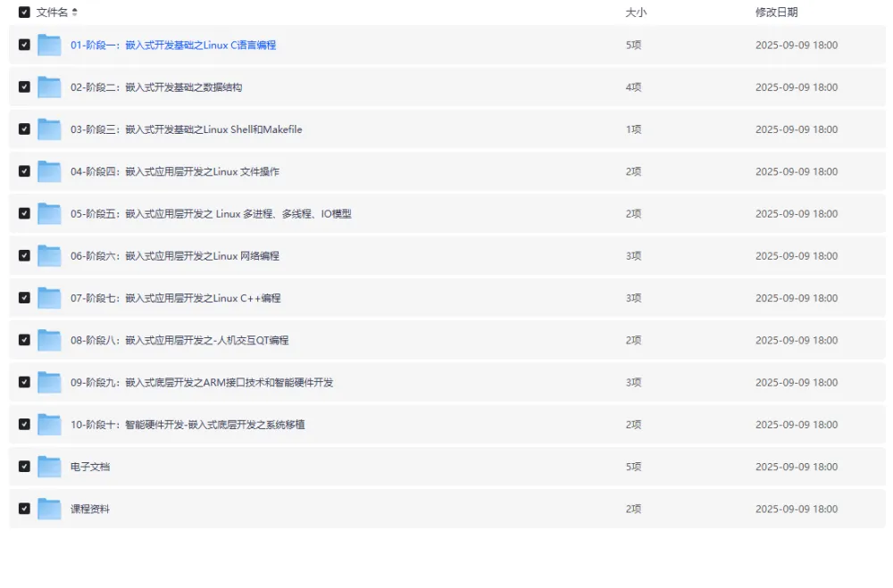Click the 修改日期 column header
The width and height of the screenshot is (893, 588).
[x=776, y=12]
